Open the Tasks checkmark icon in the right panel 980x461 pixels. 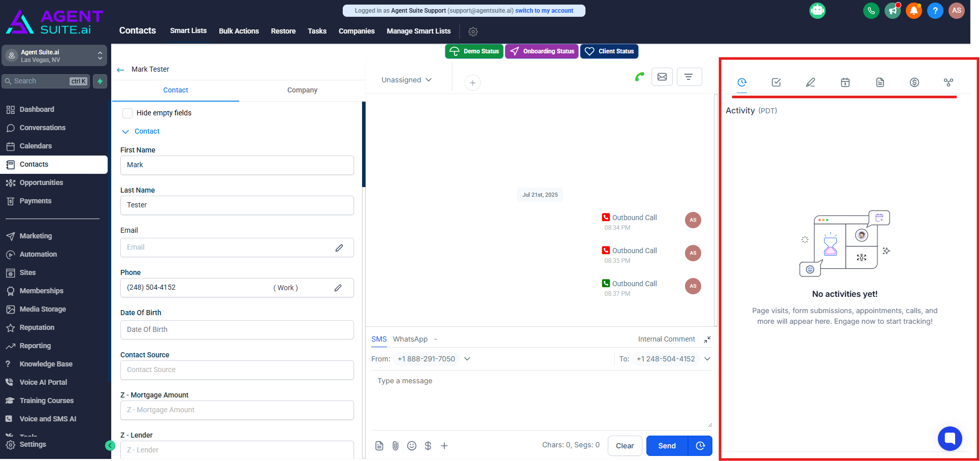(776, 82)
